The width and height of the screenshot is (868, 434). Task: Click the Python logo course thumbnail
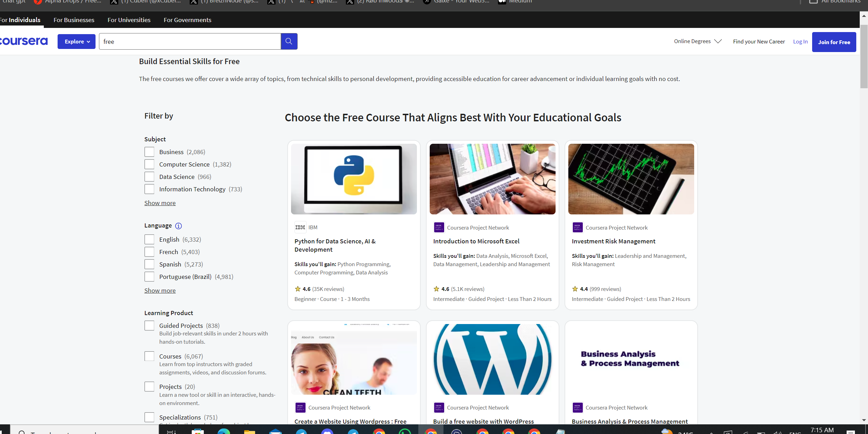pos(354,179)
